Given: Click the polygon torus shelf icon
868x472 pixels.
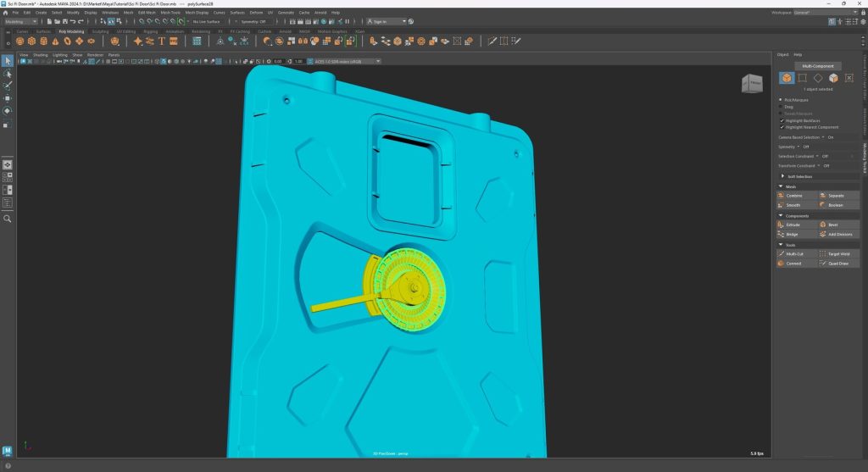Looking at the screenshot, I should tap(67, 41).
